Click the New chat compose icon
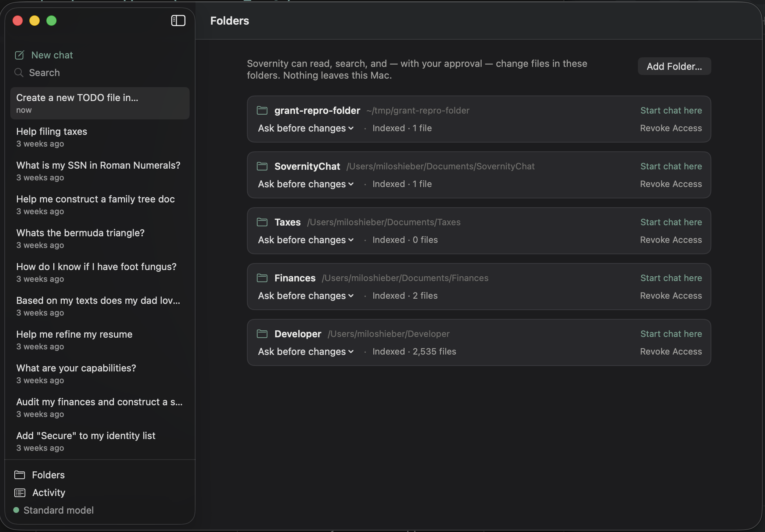The width and height of the screenshot is (765, 532). 19,55
